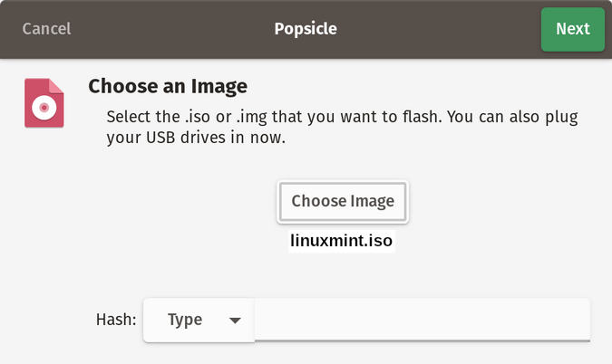Open the hash Type combo box
This screenshot has width=612, height=364.
pyautogui.click(x=199, y=320)
